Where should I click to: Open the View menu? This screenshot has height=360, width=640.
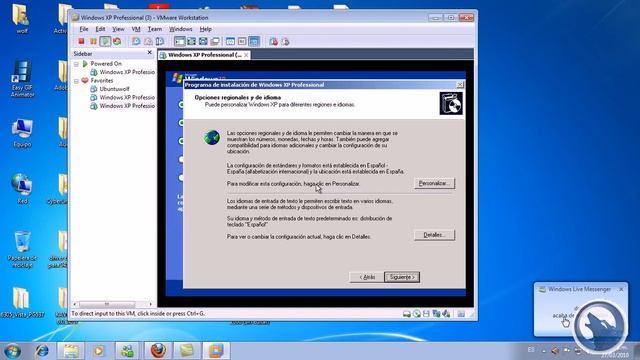pos(118,29)
